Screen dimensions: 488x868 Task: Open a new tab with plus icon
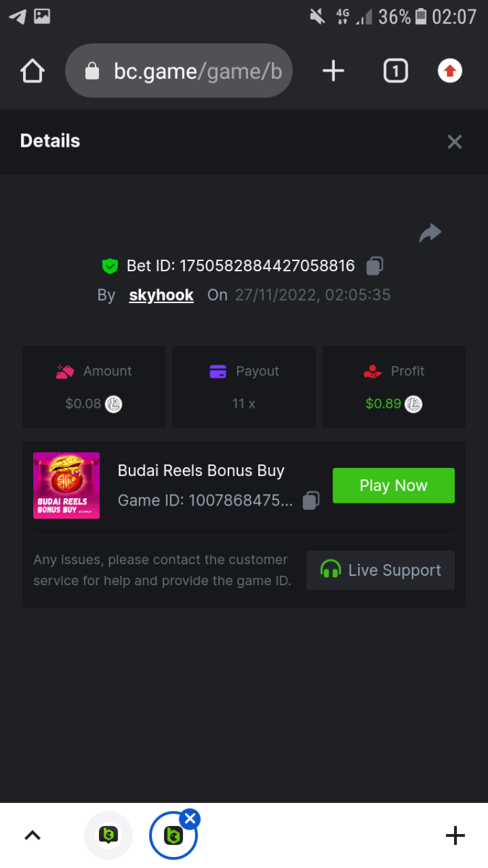(x=333, y=71)
